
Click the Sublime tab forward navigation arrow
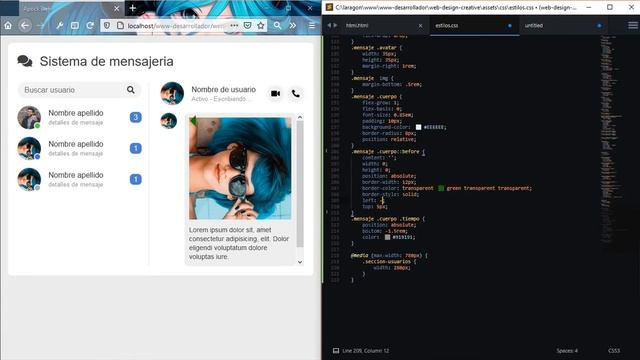[336, 25]
